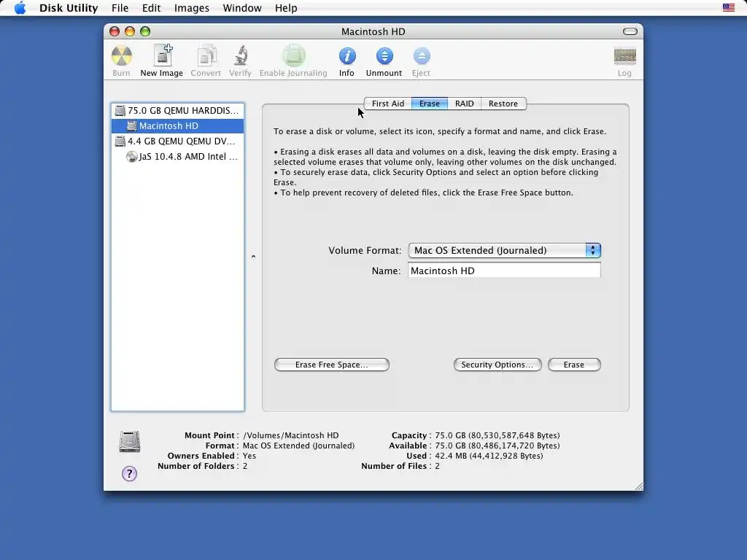Click the US flag input menu icon
The width and height of the screenshot is (747, 560).
[729, 7]
